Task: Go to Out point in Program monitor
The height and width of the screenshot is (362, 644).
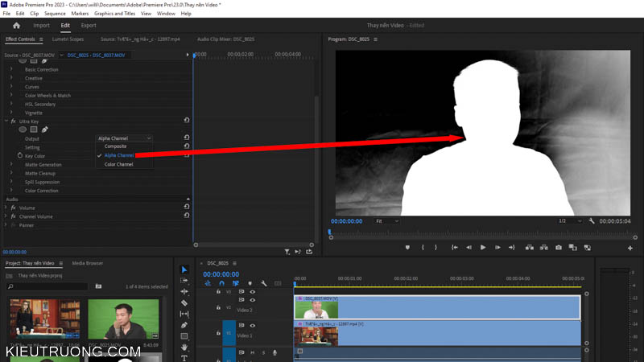Action: [511, 248]
